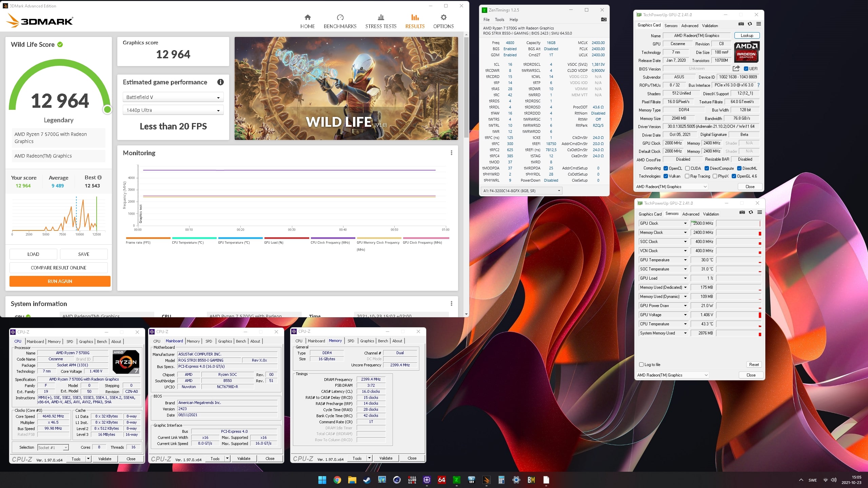Click Wild Life benchmark thumbnail image

(x=346, y=88)
